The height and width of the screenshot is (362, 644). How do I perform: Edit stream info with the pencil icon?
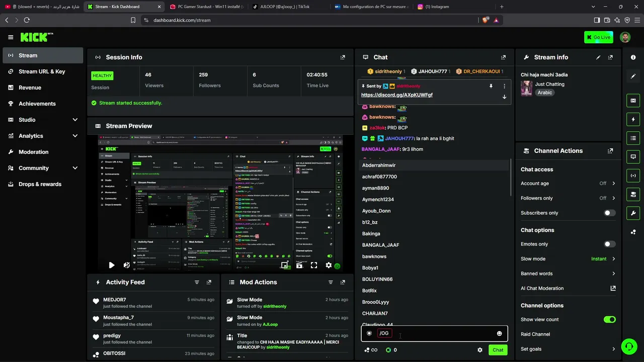tap(598, 57)
